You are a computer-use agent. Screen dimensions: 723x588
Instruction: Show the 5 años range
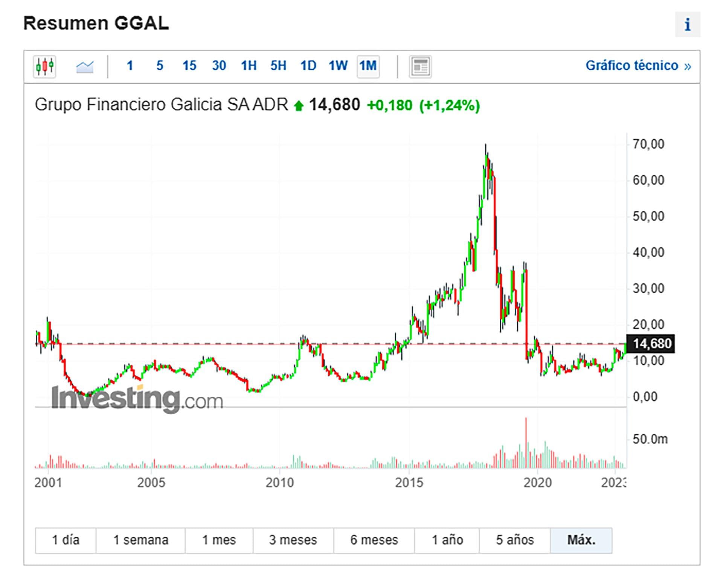pos(515,540)
